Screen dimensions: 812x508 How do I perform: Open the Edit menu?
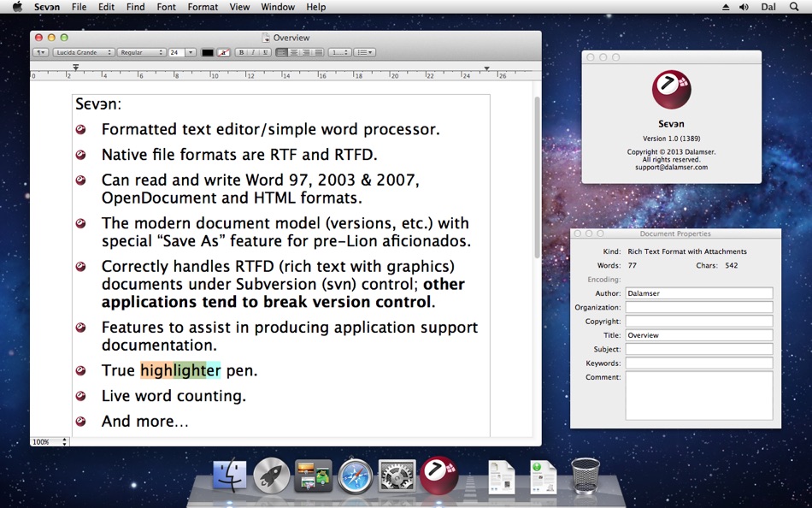106,7
